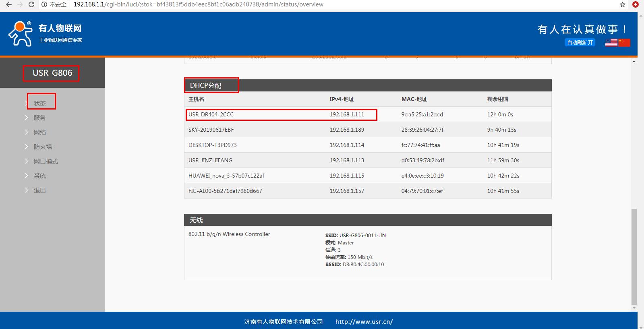The height and width of the screenshot is (329, 644).
Task: Expand the 防火墙 sidebar section
Action: click(42, 147)
